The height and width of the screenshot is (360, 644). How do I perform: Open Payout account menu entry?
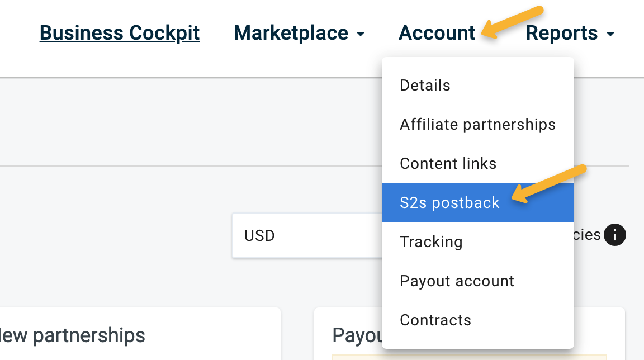(457, 281)
